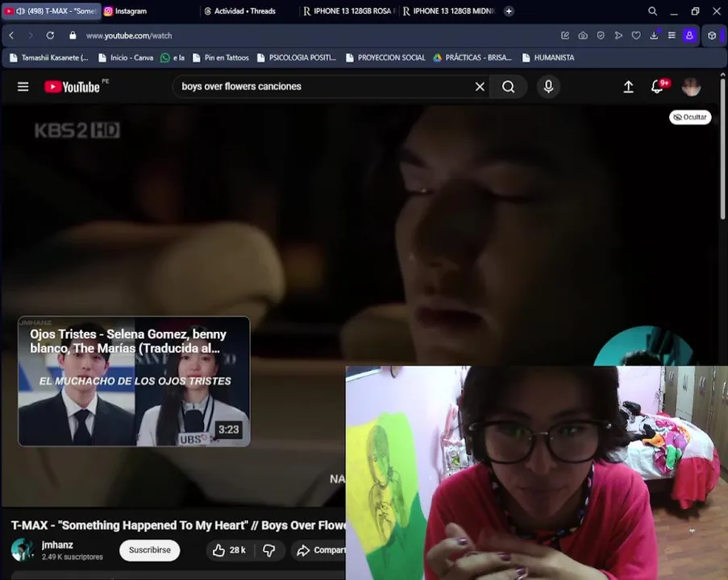The width and height of the screenshot is (728, 580).
Task: Open PRÁCTICAS - BRISA Drive bookmark
Action: 472,57
